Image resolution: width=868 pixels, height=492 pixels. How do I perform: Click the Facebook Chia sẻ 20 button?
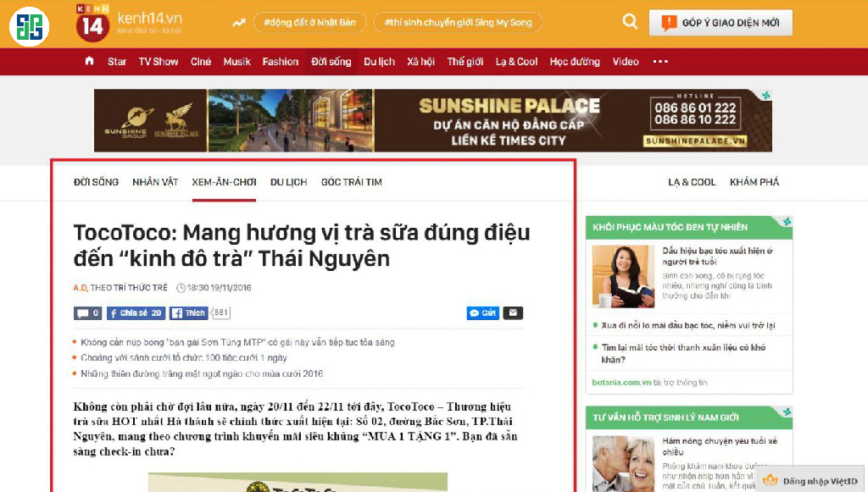tap(136, 312)
